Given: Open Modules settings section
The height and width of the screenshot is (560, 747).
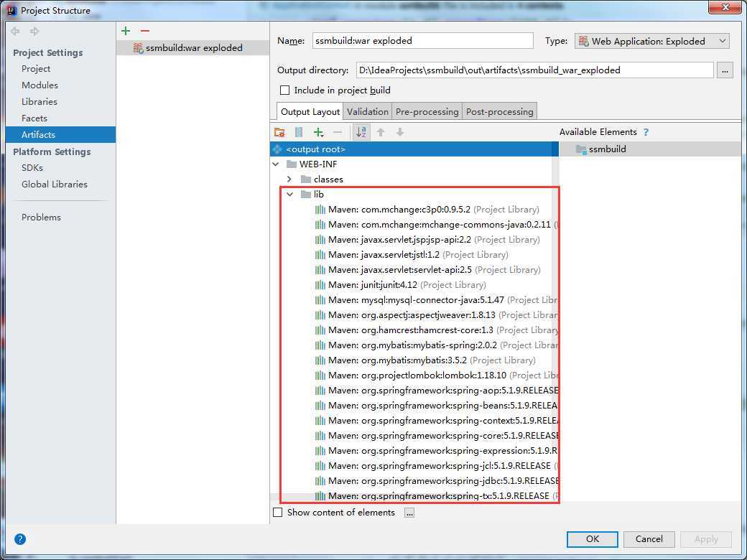Looking at the screenshot, I should coord(40,85).
